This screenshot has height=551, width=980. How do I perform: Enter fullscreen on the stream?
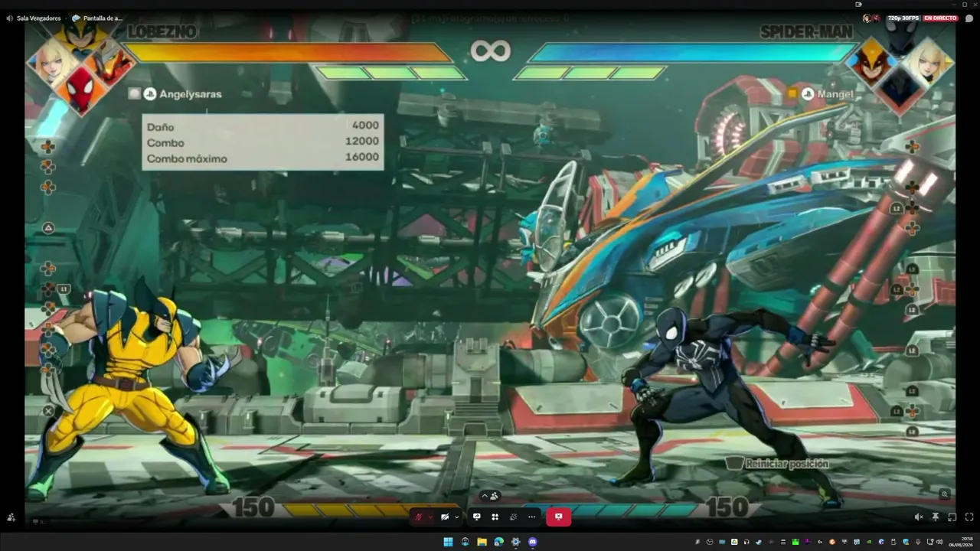pyautogui.click(x=969, y=517)
